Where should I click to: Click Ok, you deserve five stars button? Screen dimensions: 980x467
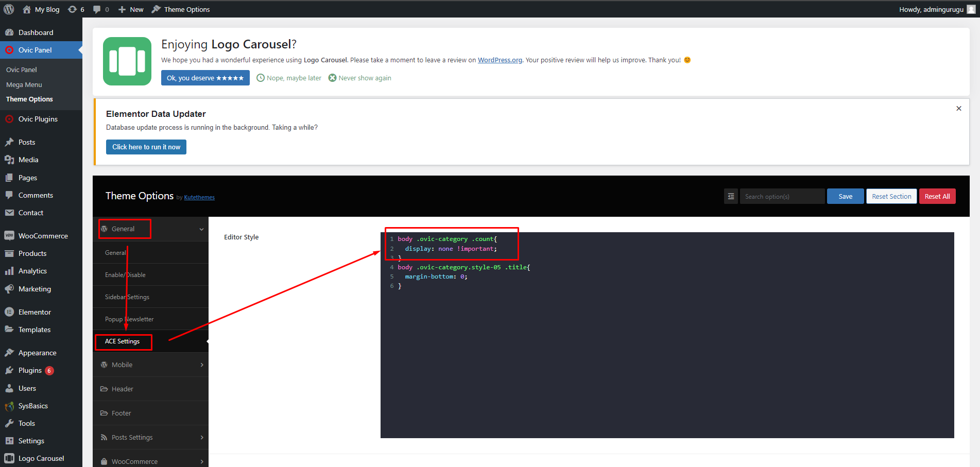(x=205, y=78)
